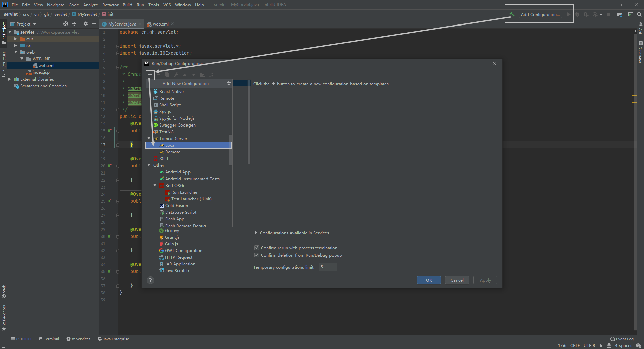The image size is (644, 349).
Task: Expand Configurations Available in Services section
Action: (256, 233)
